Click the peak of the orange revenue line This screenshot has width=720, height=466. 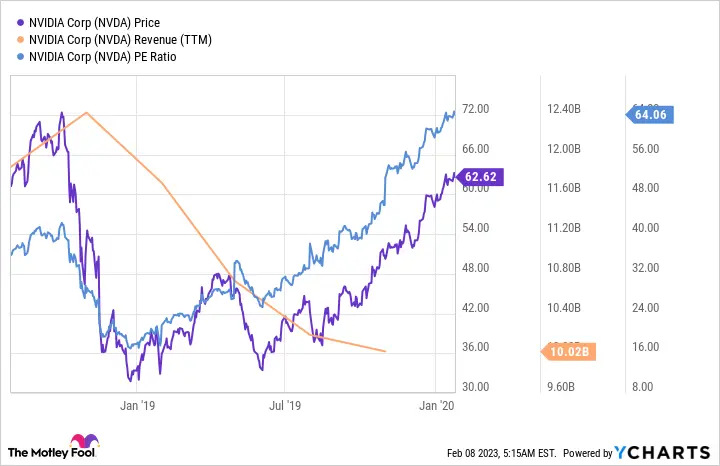point(88,112)
